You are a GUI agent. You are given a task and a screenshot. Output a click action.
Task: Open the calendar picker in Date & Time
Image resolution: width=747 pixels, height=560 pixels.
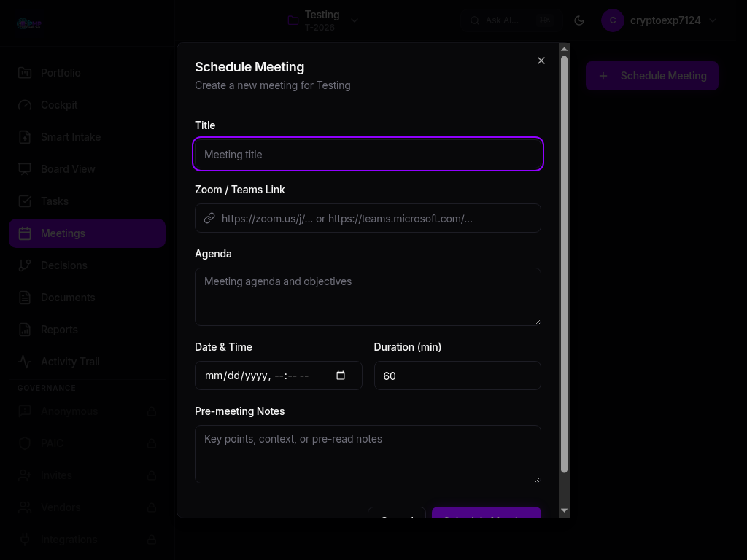pos(341,376)
